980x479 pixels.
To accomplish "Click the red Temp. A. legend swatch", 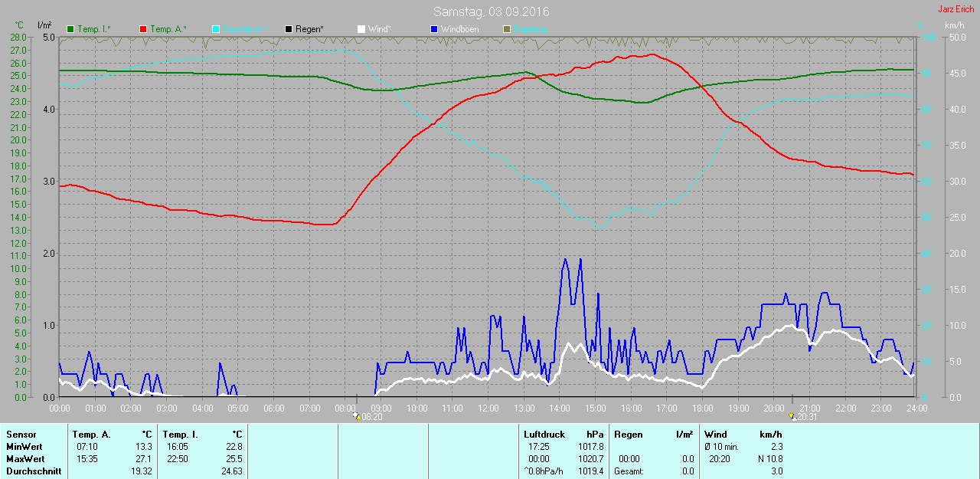I will (143, 29).
